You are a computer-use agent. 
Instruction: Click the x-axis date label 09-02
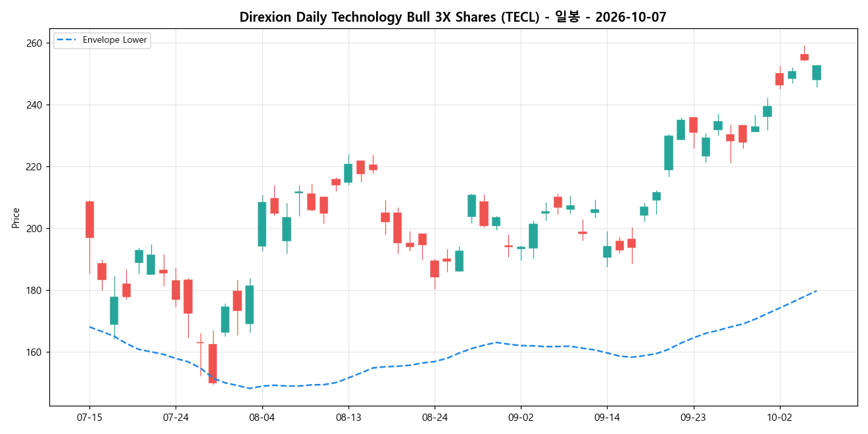click(521, 417)
